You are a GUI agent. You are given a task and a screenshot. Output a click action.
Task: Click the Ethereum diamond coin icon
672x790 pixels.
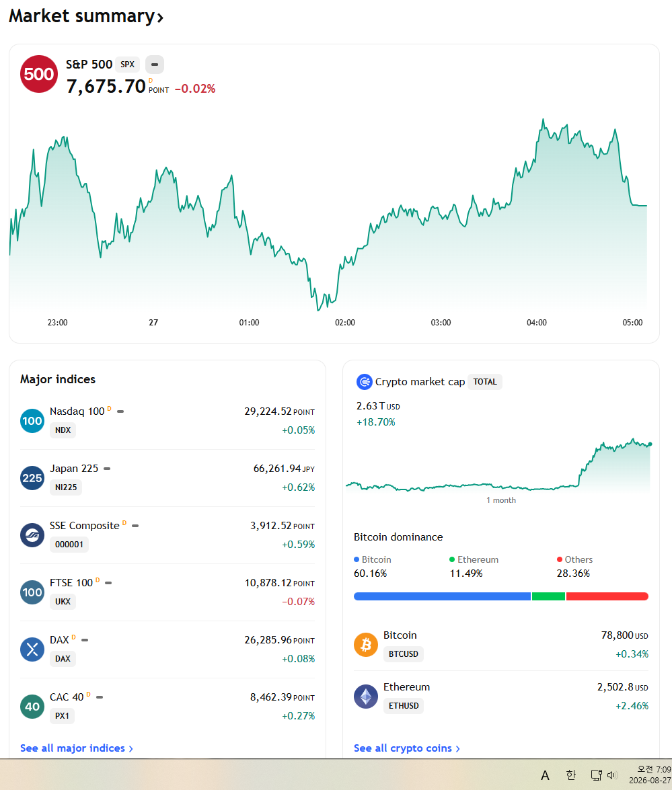[x=366, y=697]
